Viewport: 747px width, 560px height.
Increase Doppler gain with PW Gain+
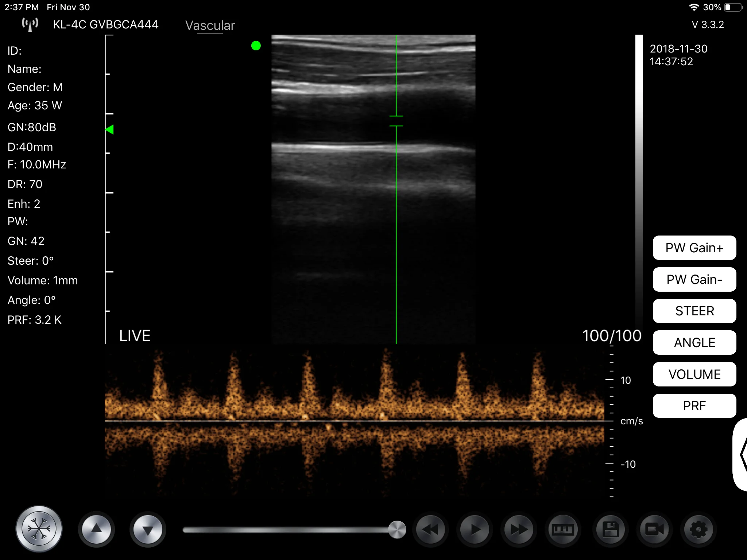point(694,248)
